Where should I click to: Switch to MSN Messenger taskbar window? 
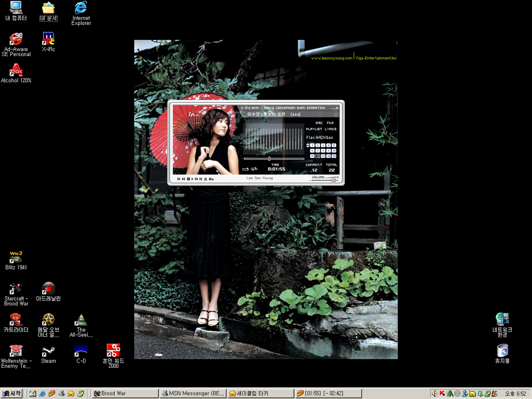pyautogui.click(x=192, y=394)
